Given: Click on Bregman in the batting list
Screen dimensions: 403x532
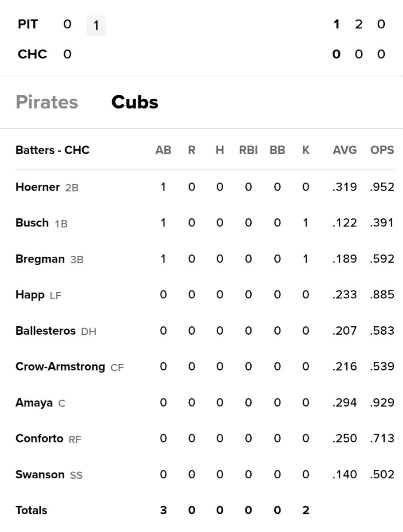Looking at the screenshot, I should coord(40,259).
